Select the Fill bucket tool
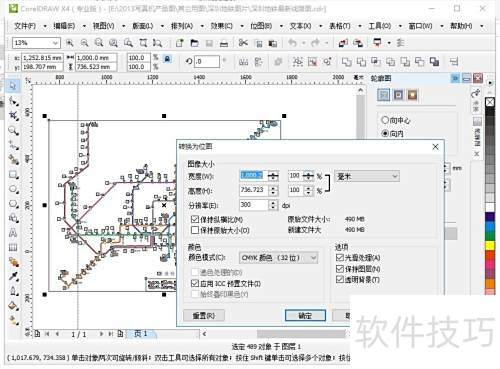500x369 pixels. (x=13, y=306)
